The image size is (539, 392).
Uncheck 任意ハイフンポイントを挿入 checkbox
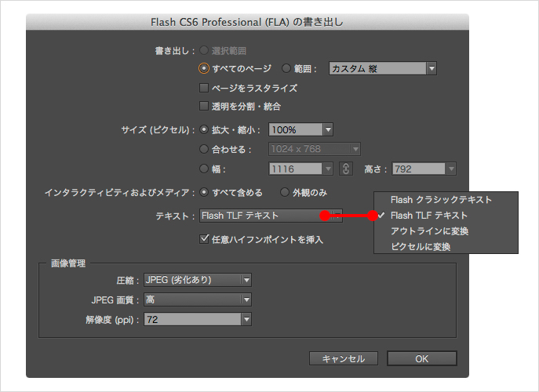[204, 239]
